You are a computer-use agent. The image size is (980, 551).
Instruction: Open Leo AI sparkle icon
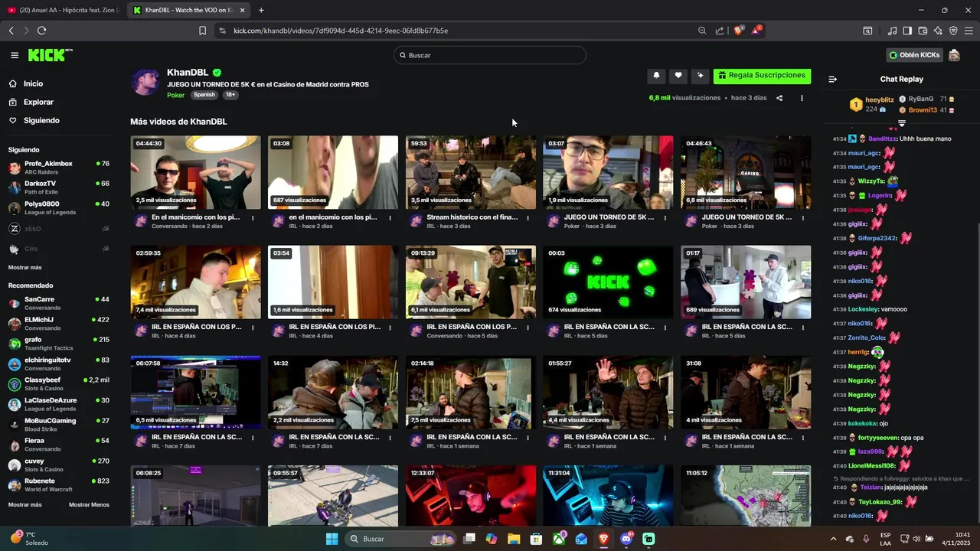click(x=938, y=31)
